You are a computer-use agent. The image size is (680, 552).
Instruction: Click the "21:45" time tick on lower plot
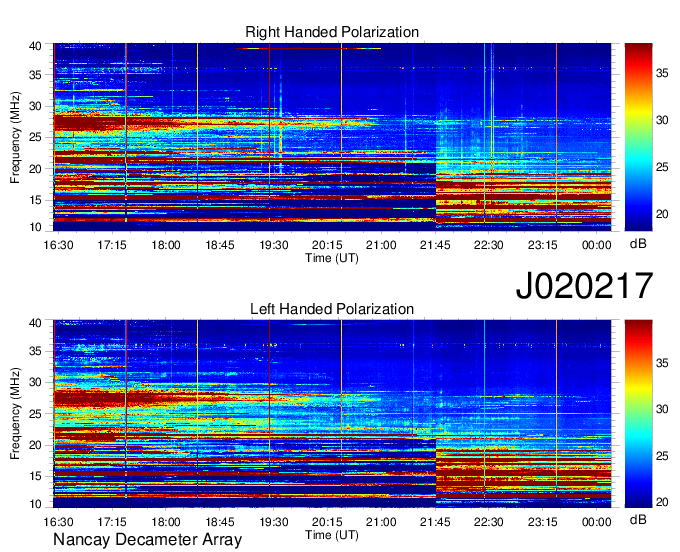click(x=435, y=522)
